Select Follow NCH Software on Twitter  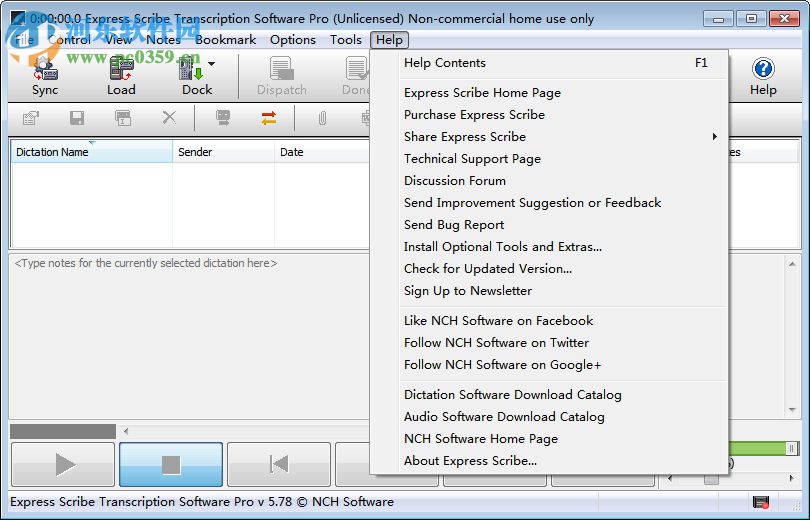coord(550,343)
